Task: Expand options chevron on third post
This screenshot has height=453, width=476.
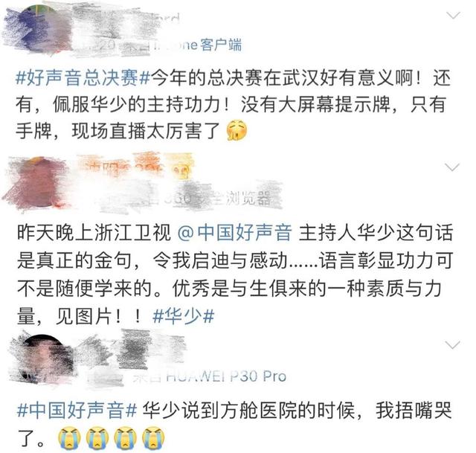Action: (452, 344)
